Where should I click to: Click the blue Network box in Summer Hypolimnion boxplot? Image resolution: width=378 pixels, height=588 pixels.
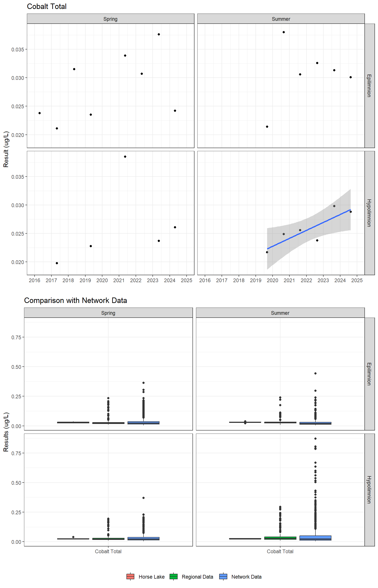point(315,538)
